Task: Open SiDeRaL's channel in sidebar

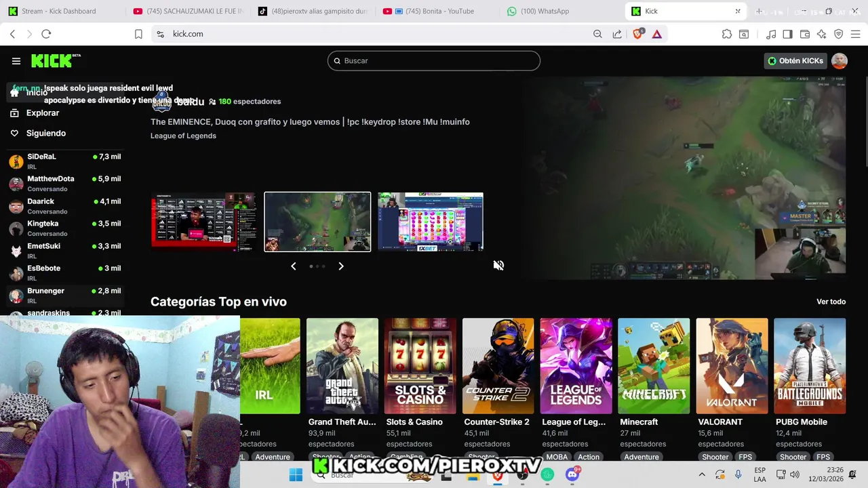Action: click(x=64, y=161)
